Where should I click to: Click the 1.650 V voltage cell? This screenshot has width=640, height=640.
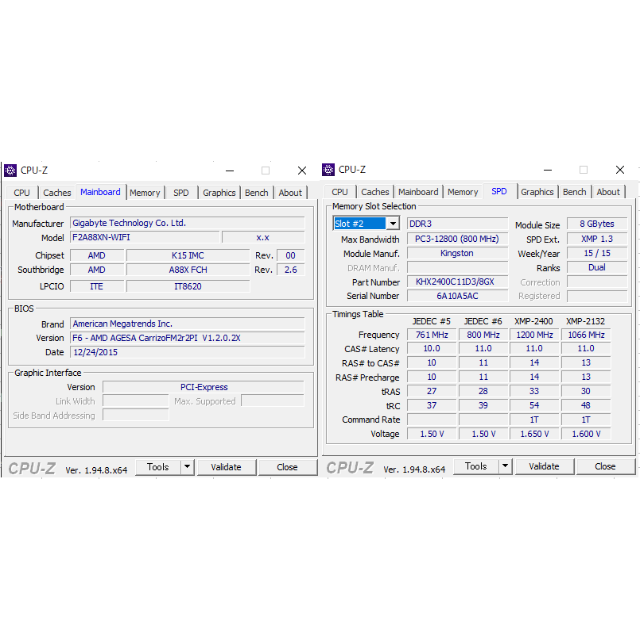point(534,434)
